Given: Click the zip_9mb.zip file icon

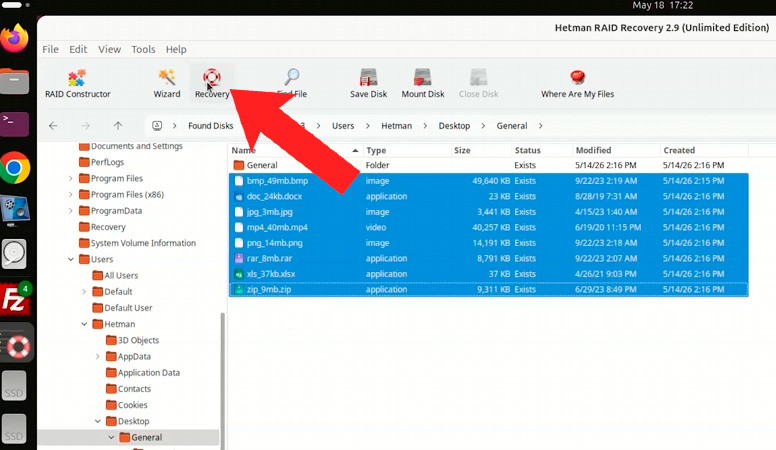Looking at the screenshot, I should (x=239, y=290).
